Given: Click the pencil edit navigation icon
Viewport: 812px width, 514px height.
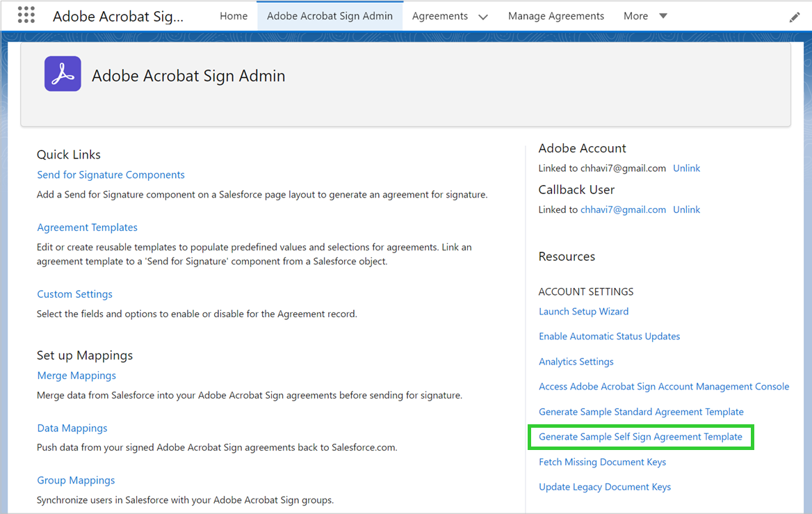Looking at the screenshot, I should pyautogui.click(x=795, y=17).
